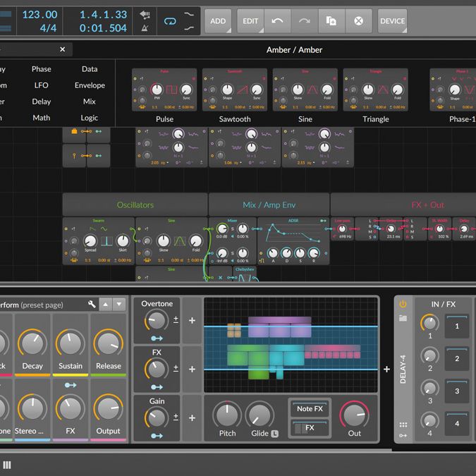This screenshot has height=476, width=476.
Task: Click the Attack knob in ADSR module
Action: [x=273, y=253]
